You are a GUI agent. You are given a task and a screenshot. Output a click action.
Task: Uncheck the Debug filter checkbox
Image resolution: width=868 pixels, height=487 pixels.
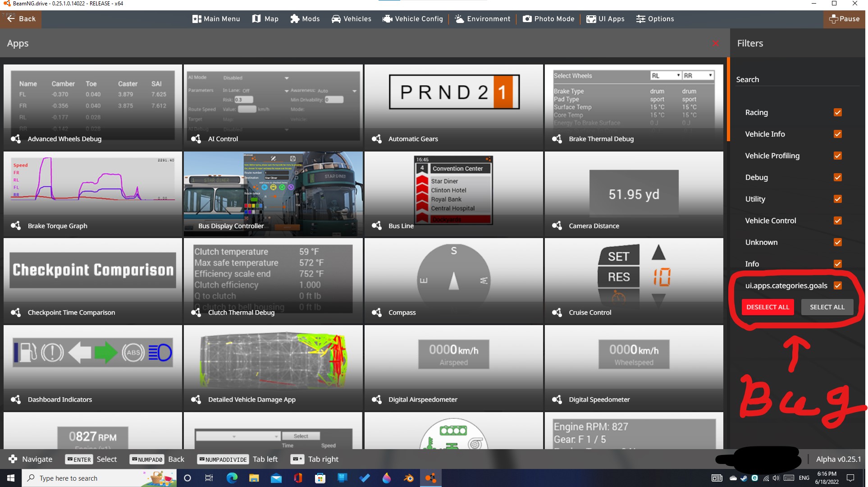pos(838,177)
